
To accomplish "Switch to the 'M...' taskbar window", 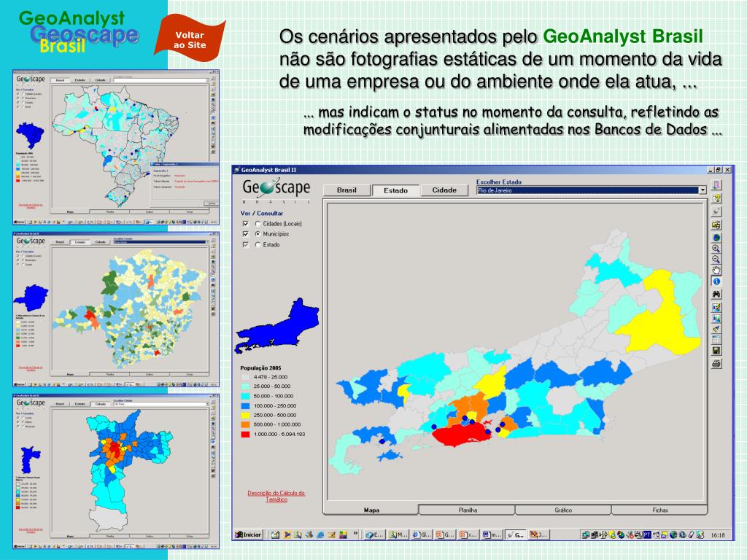I will (x=398, y=534).
